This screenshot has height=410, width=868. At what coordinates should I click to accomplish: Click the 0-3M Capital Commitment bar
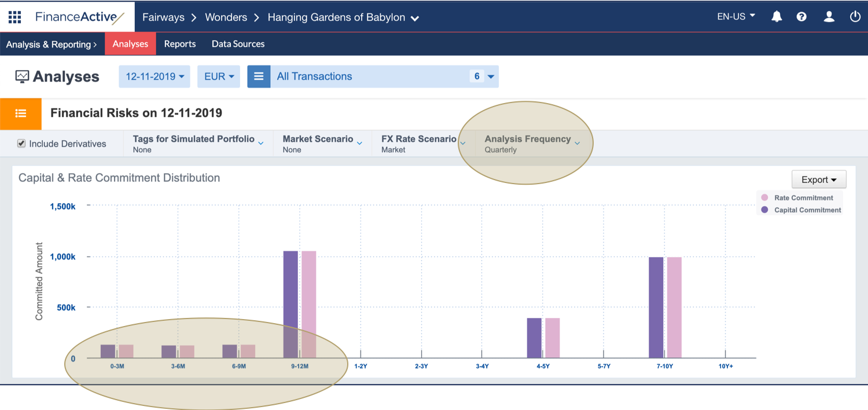(x=108, y=352)
